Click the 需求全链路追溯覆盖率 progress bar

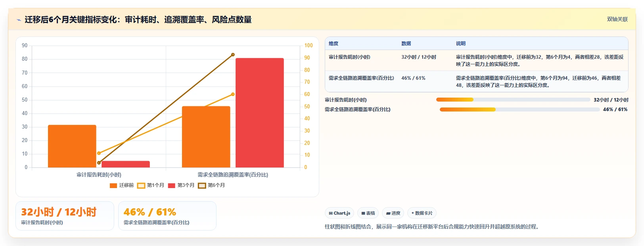pyautogui.click(x=519, y=110)
